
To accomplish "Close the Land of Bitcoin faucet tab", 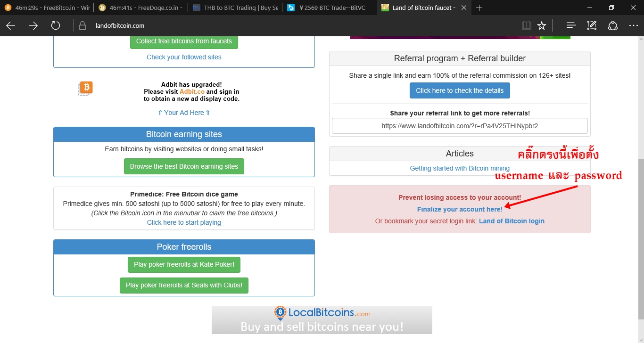I will pos(465,8).
